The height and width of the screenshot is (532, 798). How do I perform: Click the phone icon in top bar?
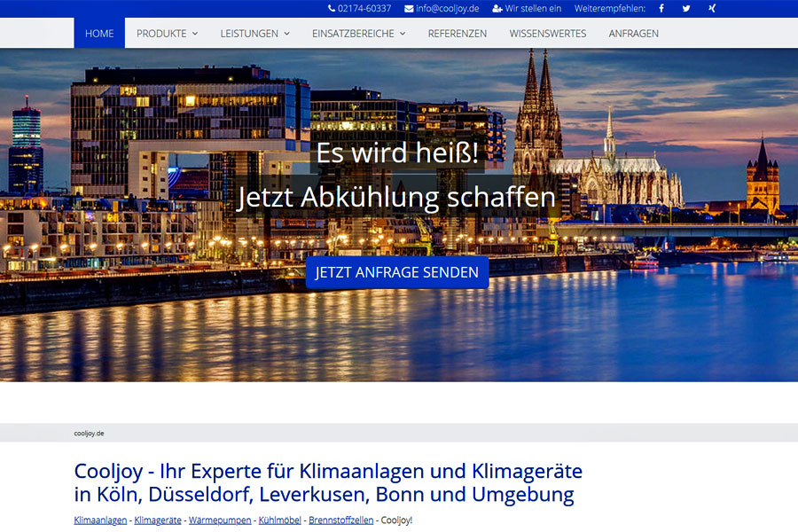332,9
